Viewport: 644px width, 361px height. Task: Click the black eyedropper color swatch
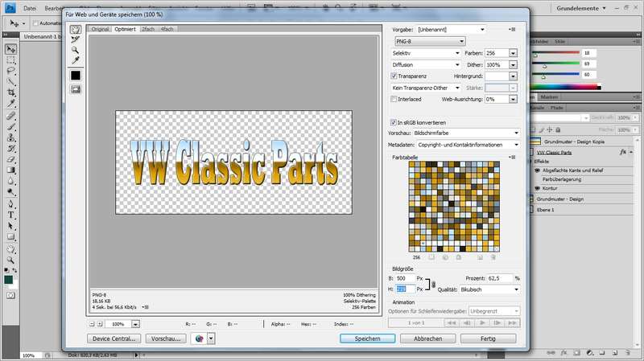76,76
